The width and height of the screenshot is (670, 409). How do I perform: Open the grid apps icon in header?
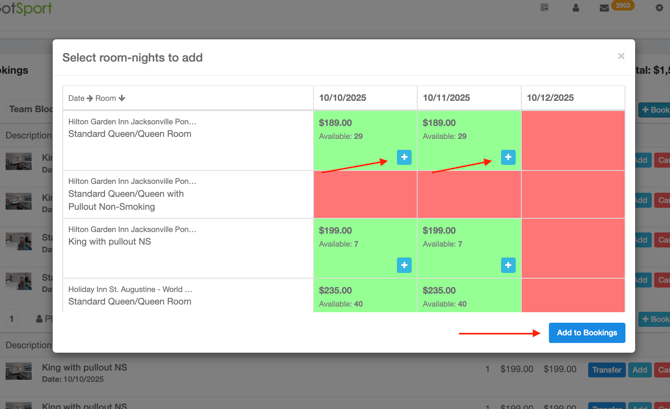[x=545, y=8]
